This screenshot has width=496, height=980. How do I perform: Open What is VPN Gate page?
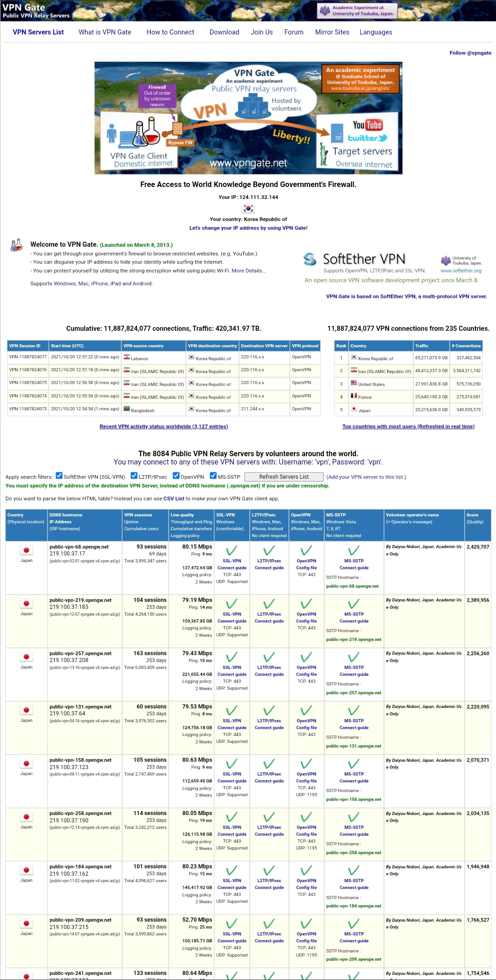(x=105, y=32)
